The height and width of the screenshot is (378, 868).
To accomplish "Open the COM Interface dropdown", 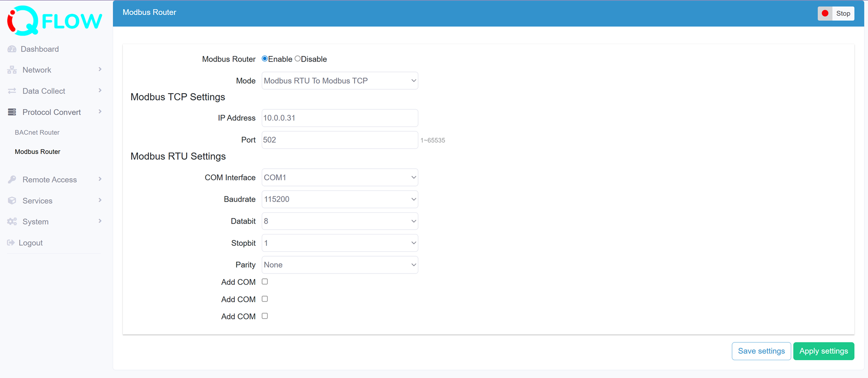I will 340,177.
